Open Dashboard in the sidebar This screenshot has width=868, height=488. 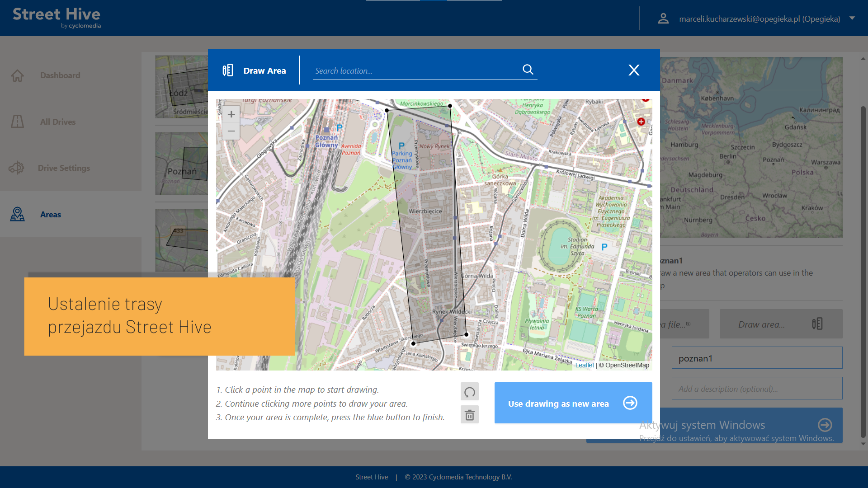click(x=60, y=75)
